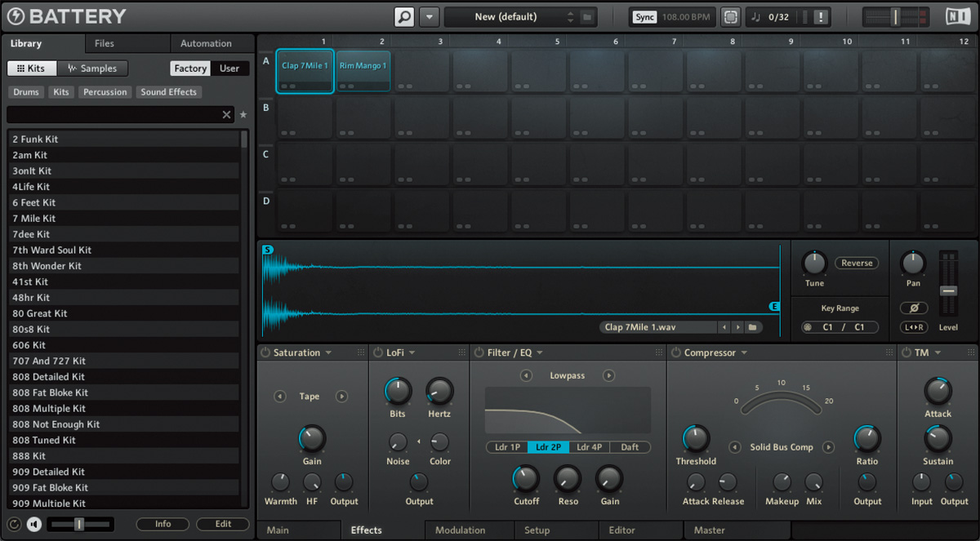Click the previous filter type arrow beside Lowpass
The height and width of the screenshot is (541, 980).
[527, 375]
